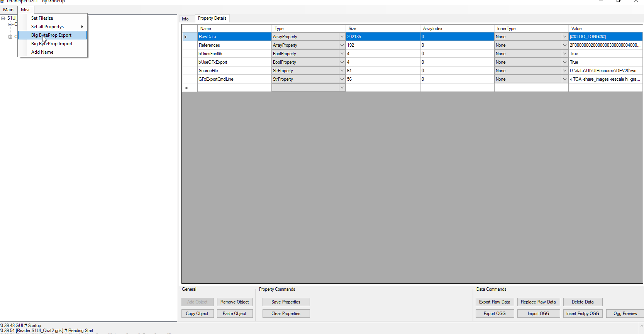Screen dimensions: 644x334
Task: Open InnerType dropdown for GFxExportCmdLine row
Action: tap(565, 79)
